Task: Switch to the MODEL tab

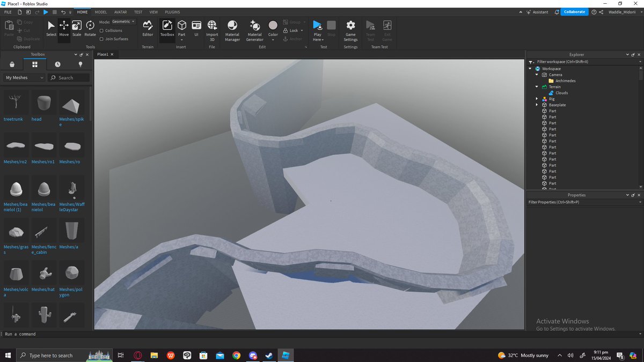Action: tap(100, 12)
